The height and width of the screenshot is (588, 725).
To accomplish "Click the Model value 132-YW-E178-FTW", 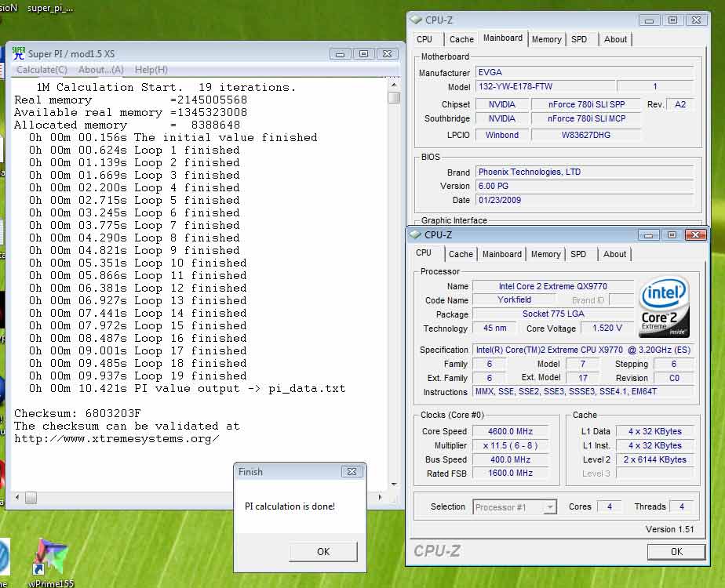I will 545,86.
